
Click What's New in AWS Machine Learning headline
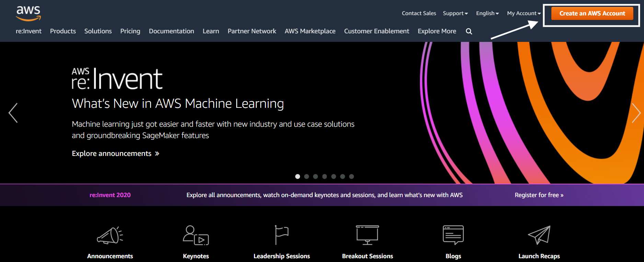pyautogui.click(x=178, y=103)
